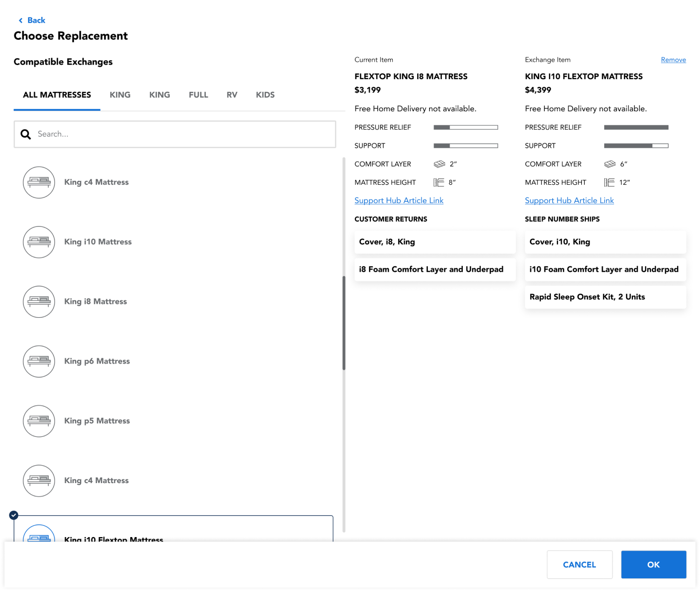Choose the King p6 Mattress label
Image resolution: width=700 pixels, height=591 pixels.
(x=97, y=361)
